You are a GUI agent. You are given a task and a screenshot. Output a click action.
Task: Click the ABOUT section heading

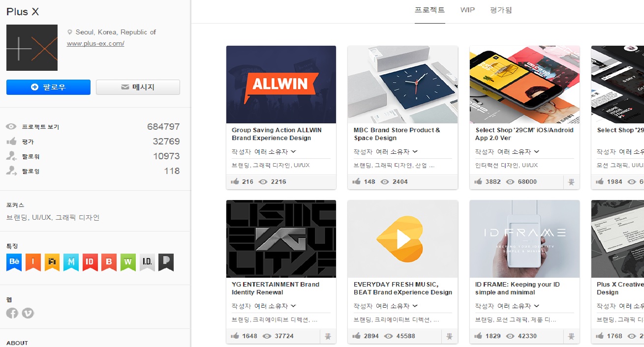click(17, 343)
